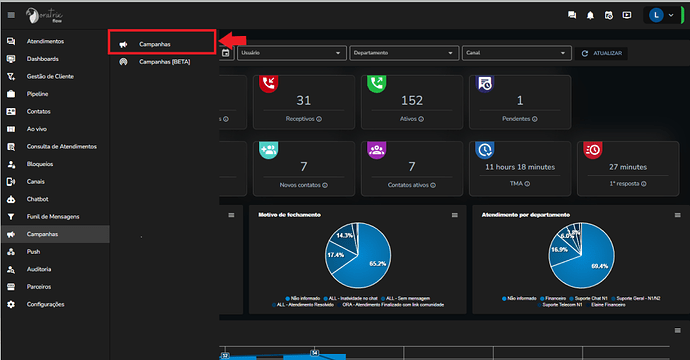
Task: Click the 31 Receptivos card value
Action: (x=304, y=101)
